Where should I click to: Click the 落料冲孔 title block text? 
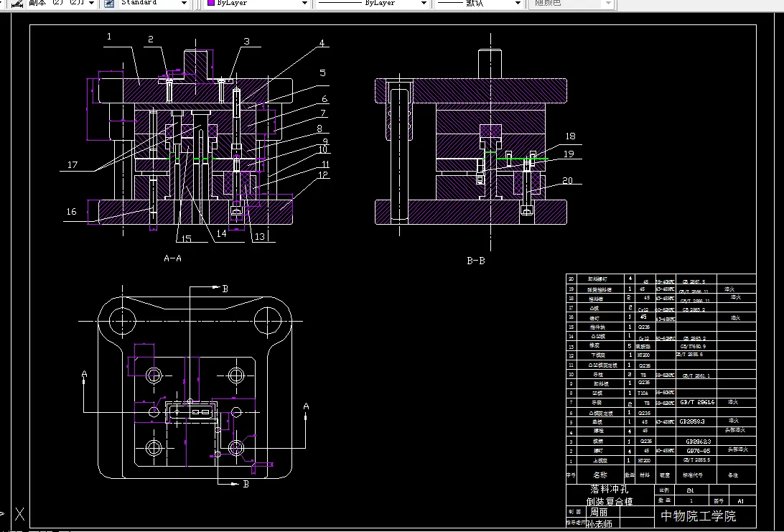(610, 489)
